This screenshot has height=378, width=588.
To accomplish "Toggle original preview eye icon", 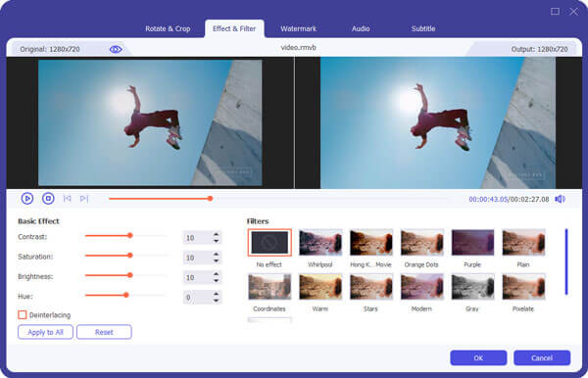I will point(116,49).
